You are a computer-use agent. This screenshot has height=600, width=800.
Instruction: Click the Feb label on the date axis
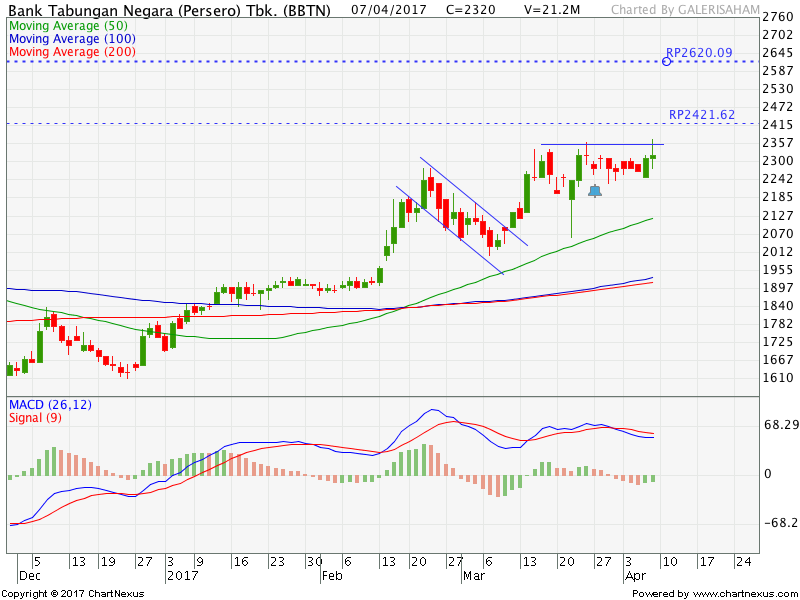[x=332, y=576]
